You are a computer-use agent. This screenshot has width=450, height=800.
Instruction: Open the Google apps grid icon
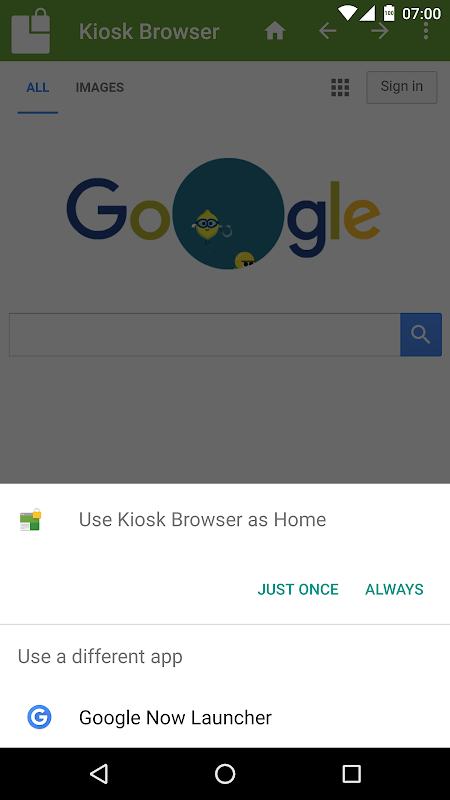click(340, 87)
